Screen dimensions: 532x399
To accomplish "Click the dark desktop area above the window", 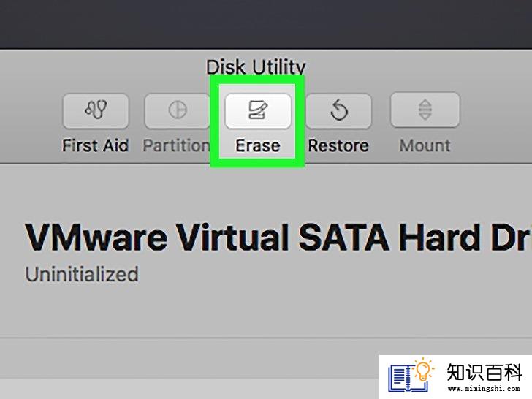I will pyautogui.click(x=266, y=23).
